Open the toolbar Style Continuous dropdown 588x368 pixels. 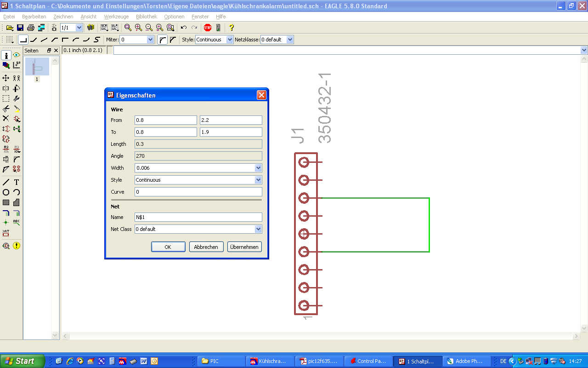coord(230,40)
